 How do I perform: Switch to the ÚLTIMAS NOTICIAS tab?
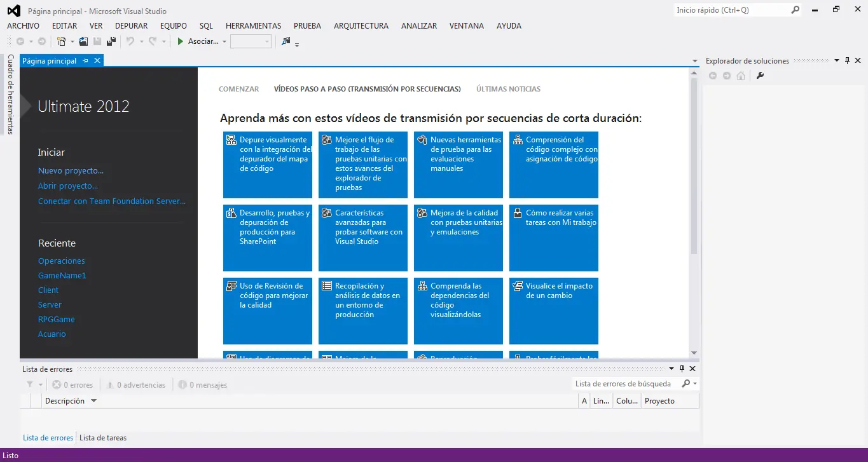coord(508,89)
